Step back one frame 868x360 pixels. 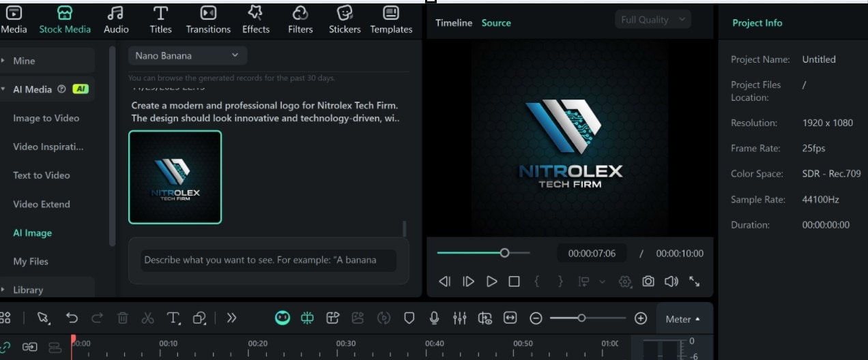coord(445,282)
